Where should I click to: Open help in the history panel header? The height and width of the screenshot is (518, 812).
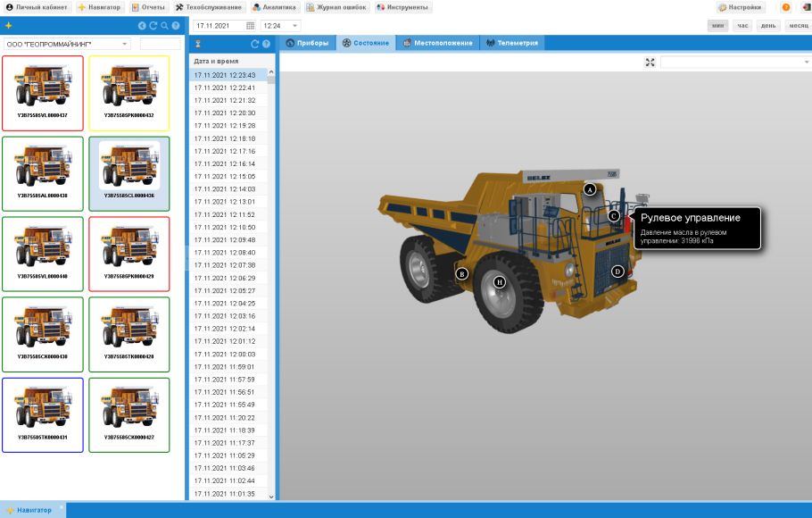[x=266, y=44]
